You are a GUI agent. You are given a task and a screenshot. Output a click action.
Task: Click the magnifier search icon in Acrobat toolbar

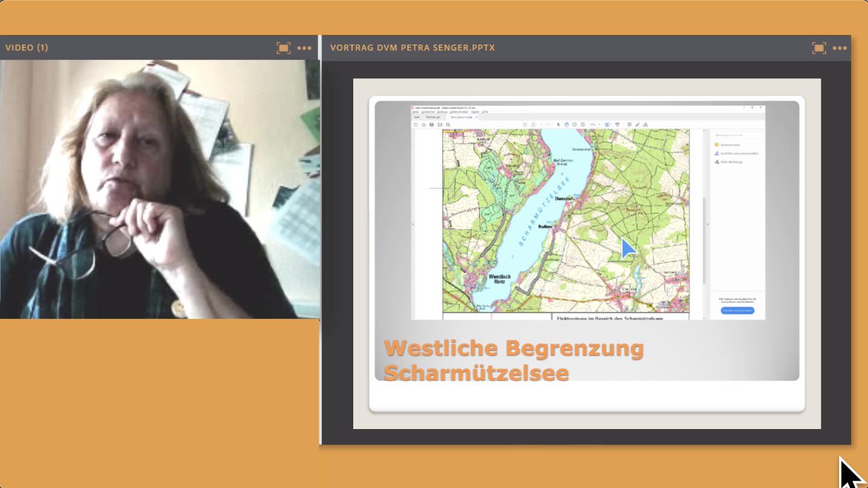pyautogui.click(x=448, y=125)
